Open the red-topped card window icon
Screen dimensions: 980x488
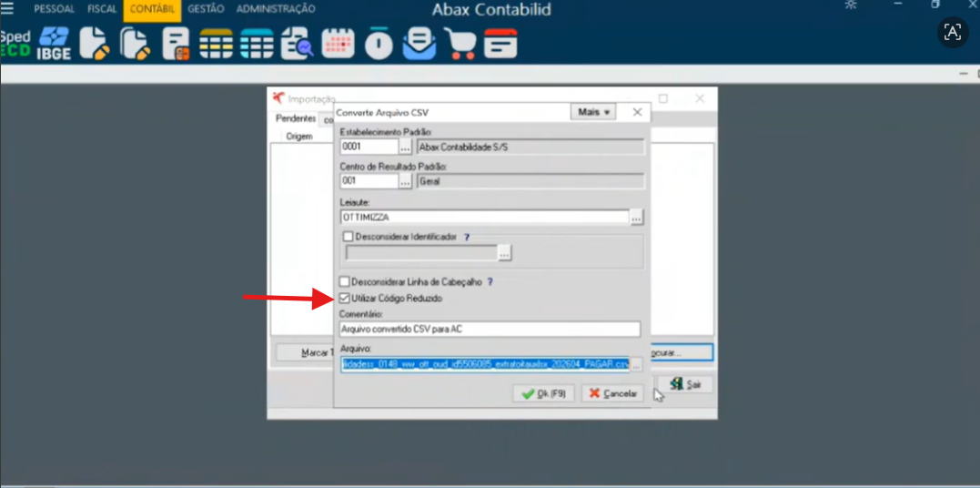click(500, 44)
